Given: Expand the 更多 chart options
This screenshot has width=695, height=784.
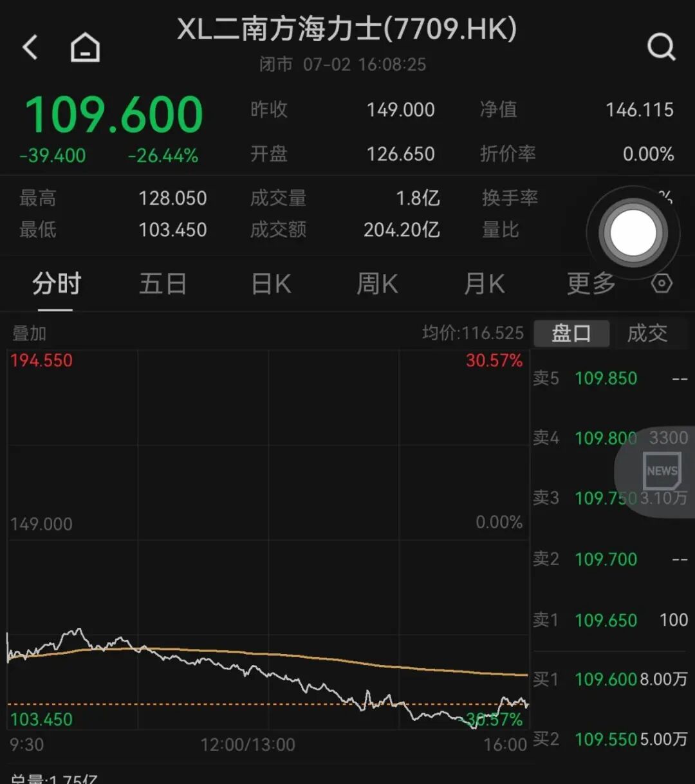Looking at the screenshot, I should 591,283.
